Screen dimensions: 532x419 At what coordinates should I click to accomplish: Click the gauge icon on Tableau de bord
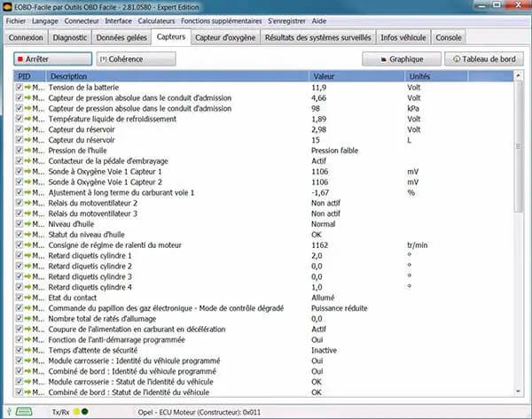pyautogui.click(x=457, y=58)
